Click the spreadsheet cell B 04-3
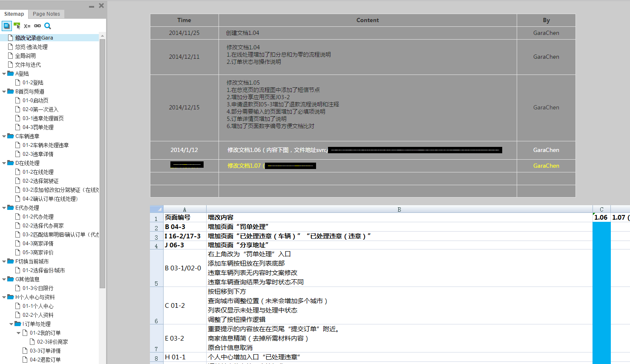Viewport: 630px width, 364px height. (185, 227)
